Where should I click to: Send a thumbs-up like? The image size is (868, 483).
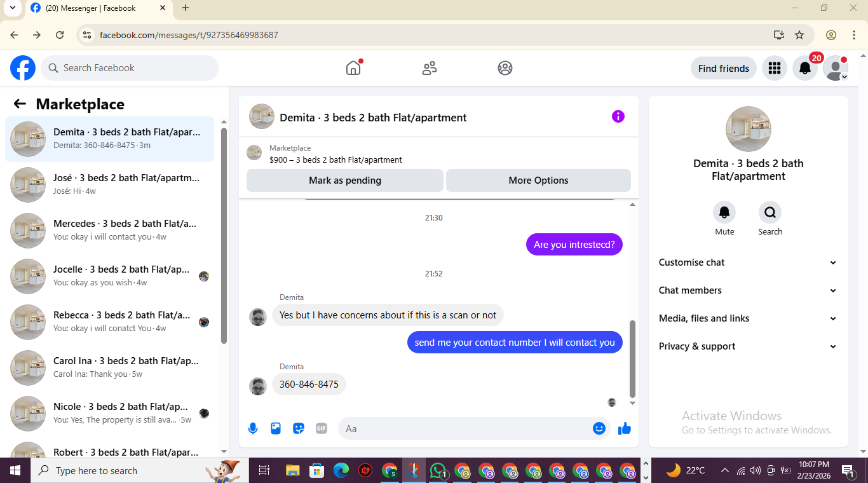(625, 428)
